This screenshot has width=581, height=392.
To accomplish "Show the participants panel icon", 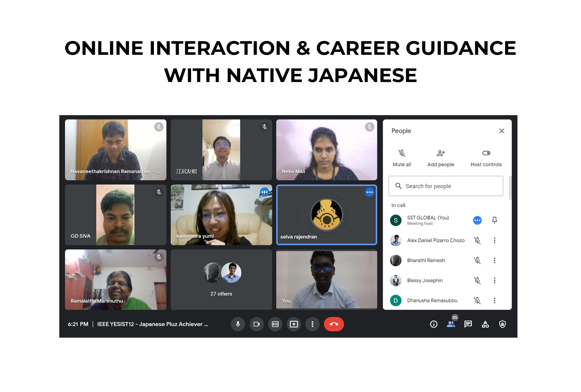I will coord(451,324).
